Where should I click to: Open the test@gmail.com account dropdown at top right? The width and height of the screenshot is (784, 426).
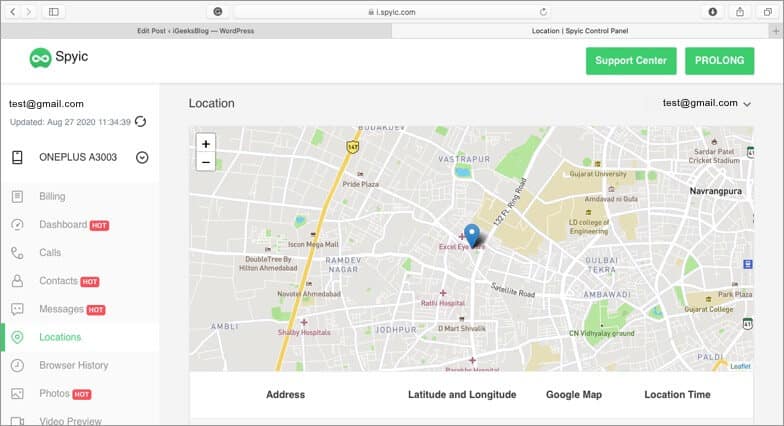click(706, 103)
